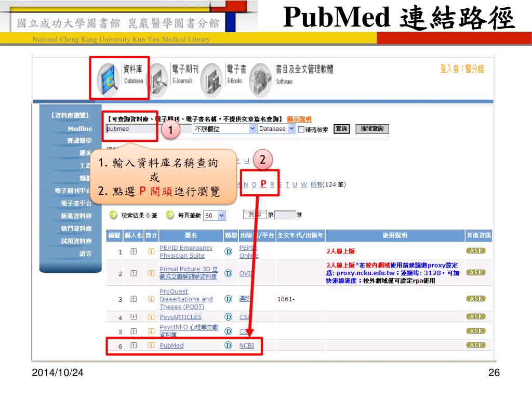Click the D type icon in PEPID row
The width and height of the screenshot is (532, 399).
[229, 251]
